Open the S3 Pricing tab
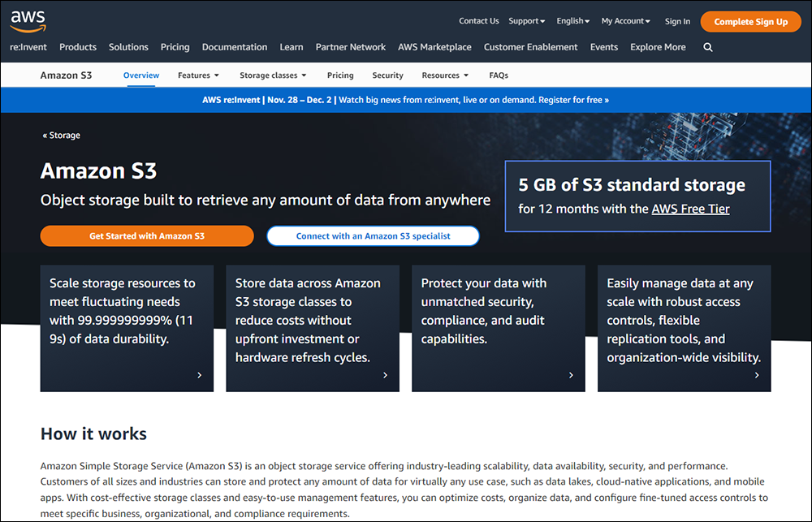The height and width of the screenshot is (522, 812). tap(340, 75)
